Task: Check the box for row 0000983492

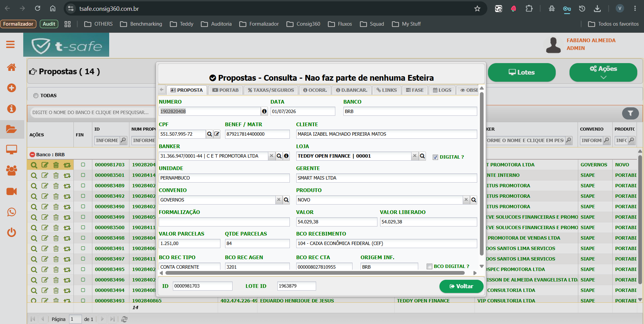Action: pos(83,196)
